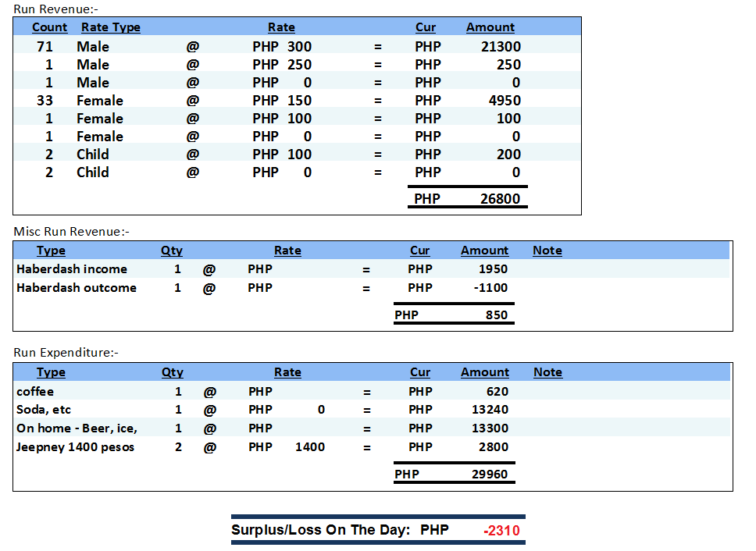Viewport: 756px width, 551px height.
Task: Click the Run Expenditure total 29960
Action: 488,475
